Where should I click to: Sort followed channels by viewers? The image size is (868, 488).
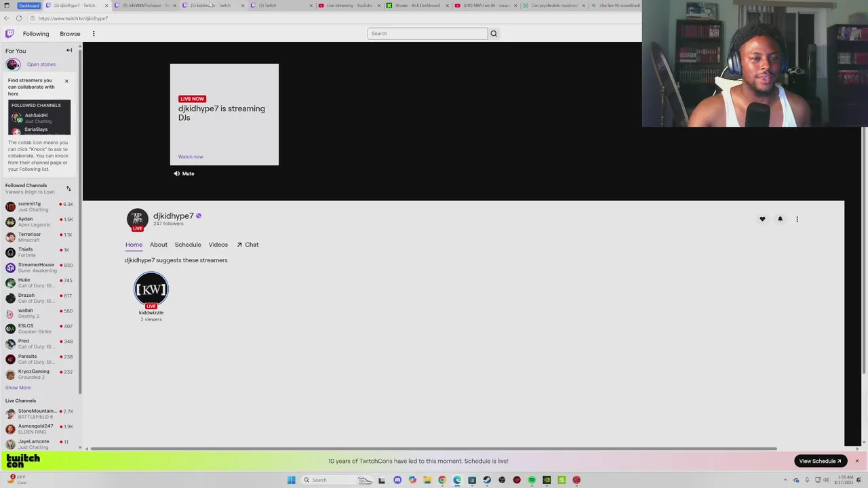click(x=68, y=188)
